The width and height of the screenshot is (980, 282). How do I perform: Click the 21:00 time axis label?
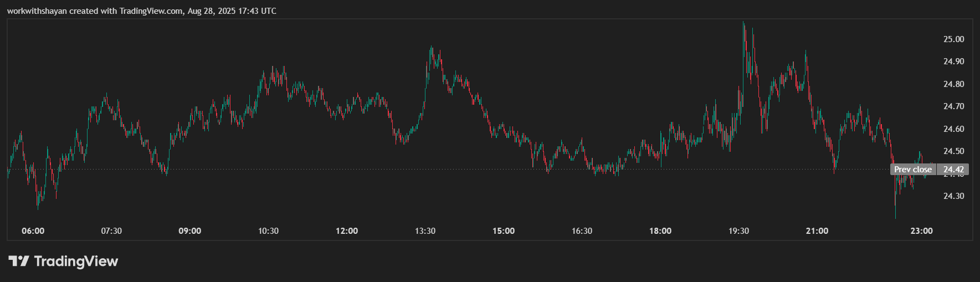pos(817,231)
